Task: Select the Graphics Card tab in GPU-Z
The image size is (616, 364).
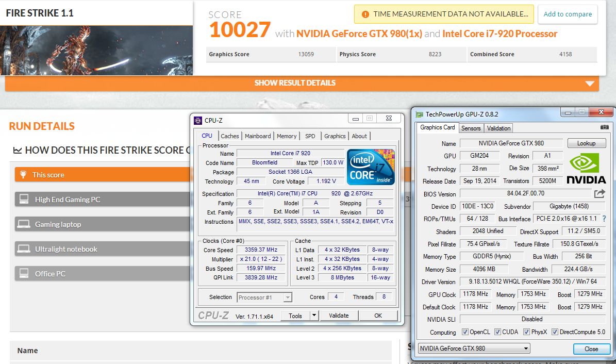Action: (x=437, y=127)
